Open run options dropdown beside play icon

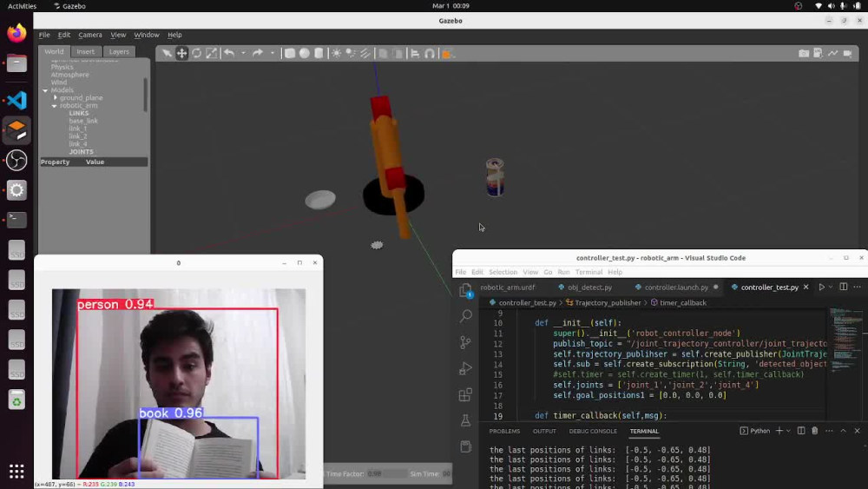tap(831, 287)
